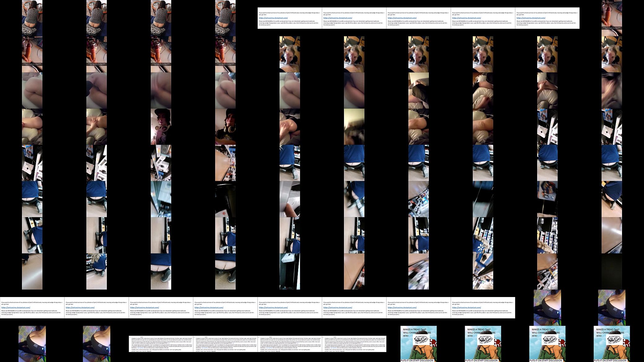
Task: Select the thumbnail of person with headphones around neck
Action: click(225, 127)
